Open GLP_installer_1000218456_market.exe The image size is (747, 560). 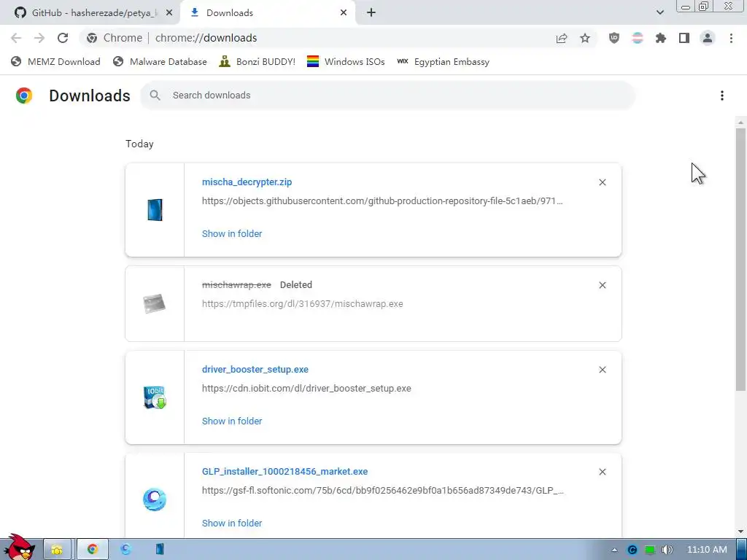click(x=285, y=472)
